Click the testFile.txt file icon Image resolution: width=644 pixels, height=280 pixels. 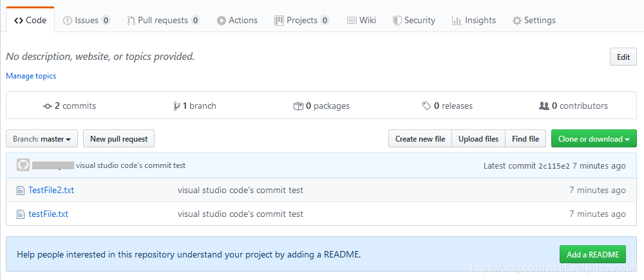pos(20,214)
